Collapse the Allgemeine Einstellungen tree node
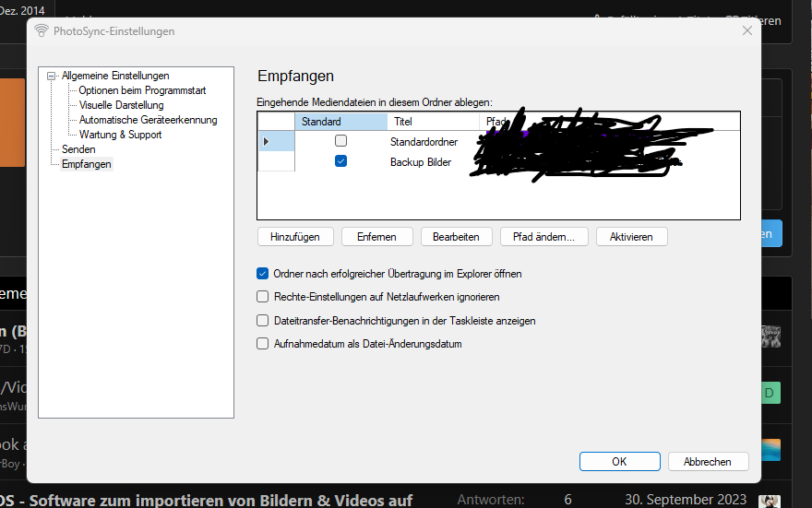The width and height of the screenshot is (812, 508). [51, 76]
